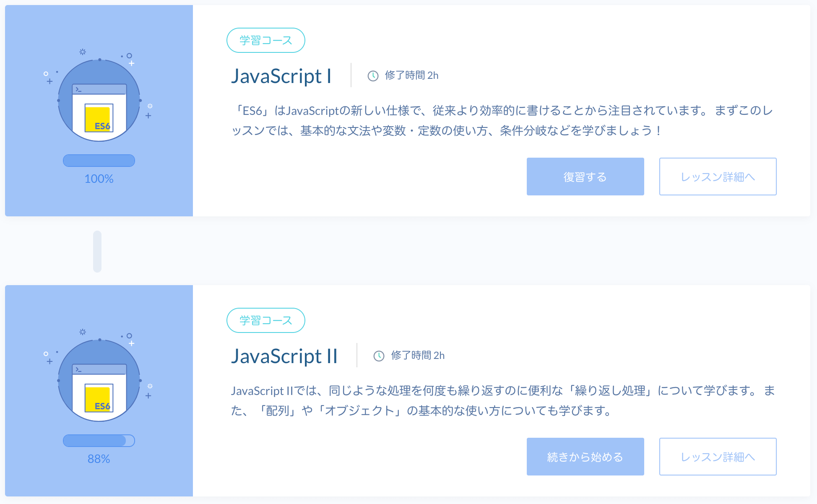The image size is (817, 504).
Task: Click the yellow ES6 badge in the first card
Action: tap(99, 118)
